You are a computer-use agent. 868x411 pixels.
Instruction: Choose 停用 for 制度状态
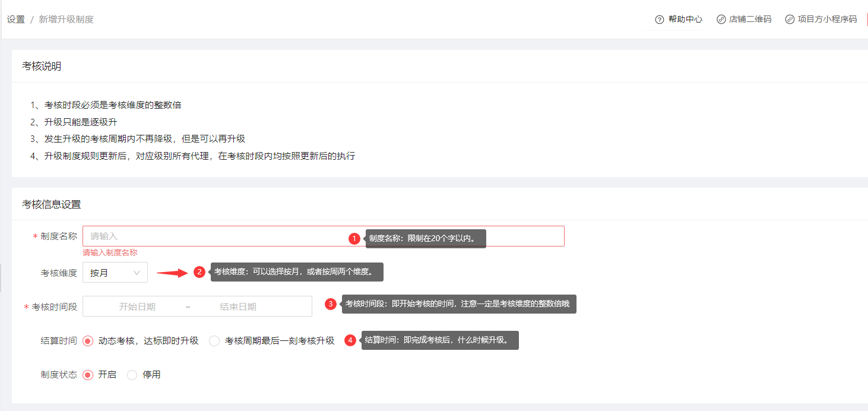pos(132,375)
